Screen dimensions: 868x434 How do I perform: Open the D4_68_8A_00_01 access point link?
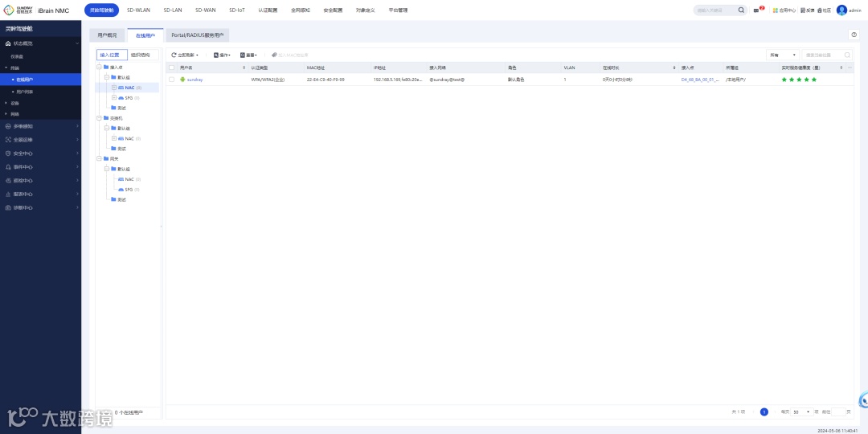(700, 80)
